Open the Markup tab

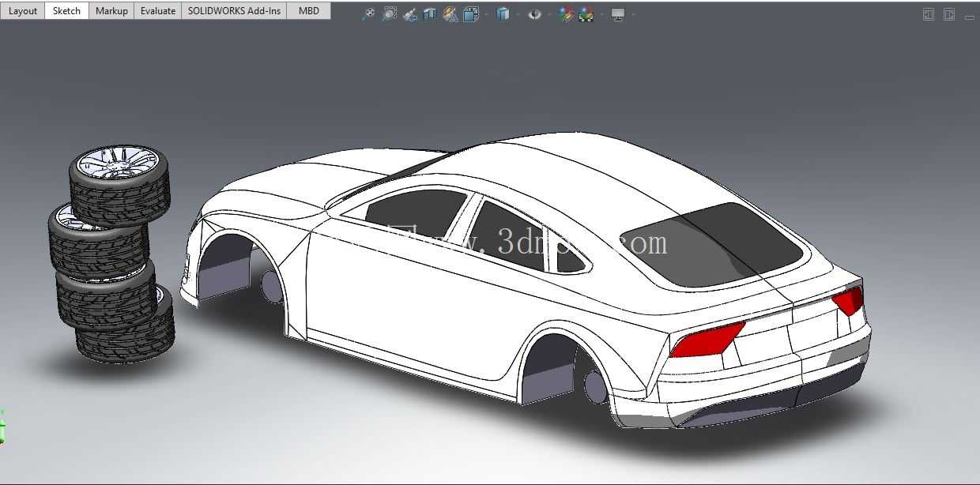pyautogui.click(x=111, y=11)
